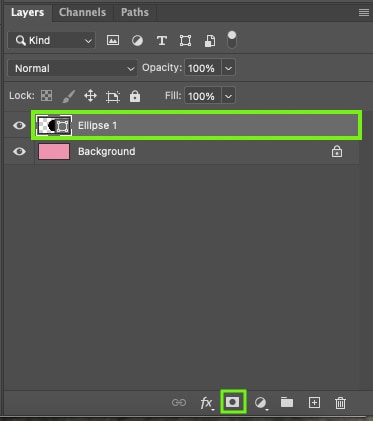
Task: Click the Background layer name
Action: tap(107, 151)
